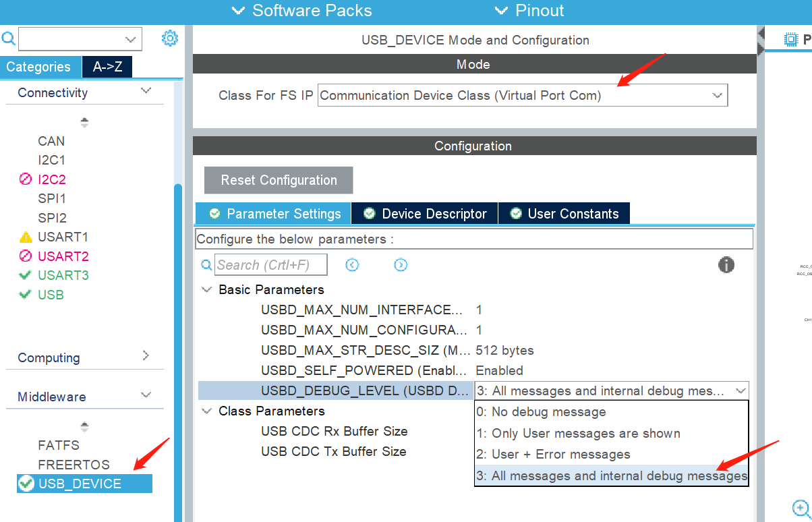
Task: Click the Pinout chip icon at top right
Action: click(x=790, y=38)
